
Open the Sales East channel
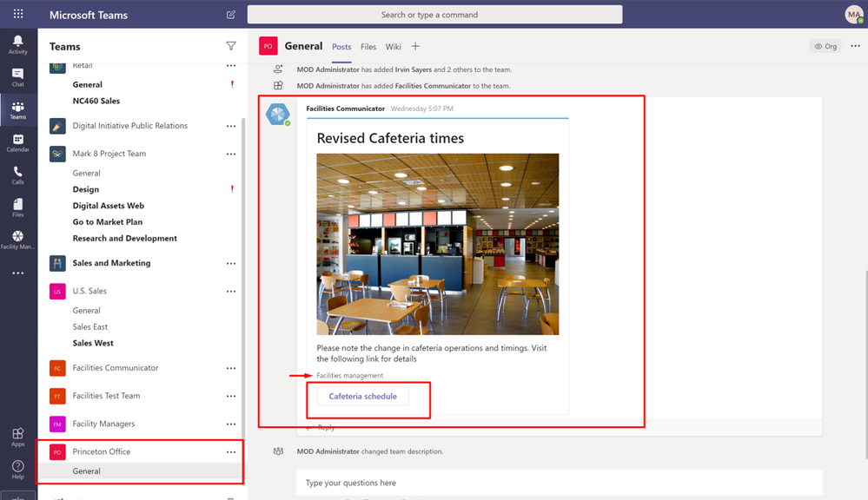click(x=90, y=327)
